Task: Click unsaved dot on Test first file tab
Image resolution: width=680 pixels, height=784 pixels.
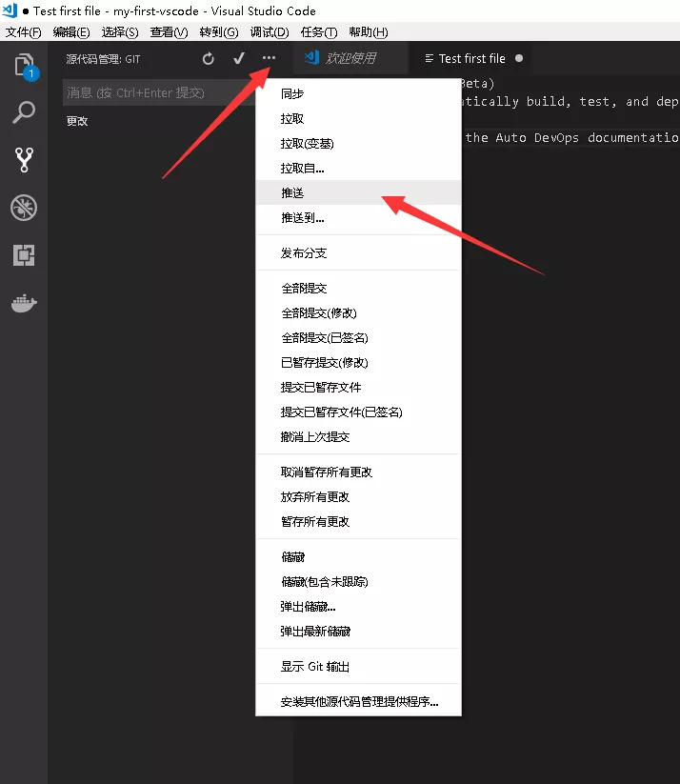Action: click(x=519, y=58)
